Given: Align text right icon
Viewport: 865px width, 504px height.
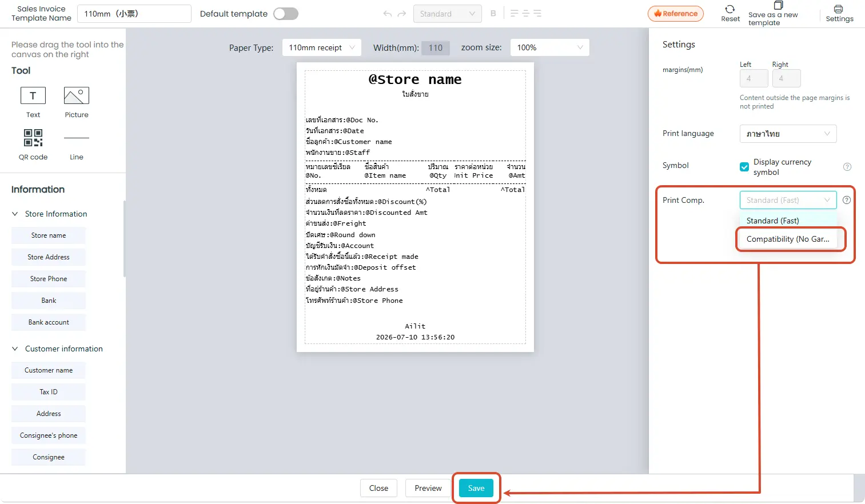Looking at the screenshot, I should 537,14.
